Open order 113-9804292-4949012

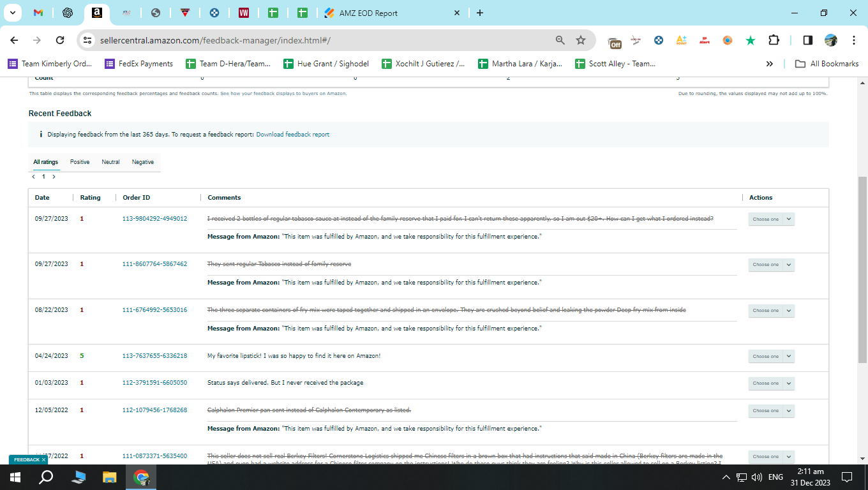click(154, 219)
